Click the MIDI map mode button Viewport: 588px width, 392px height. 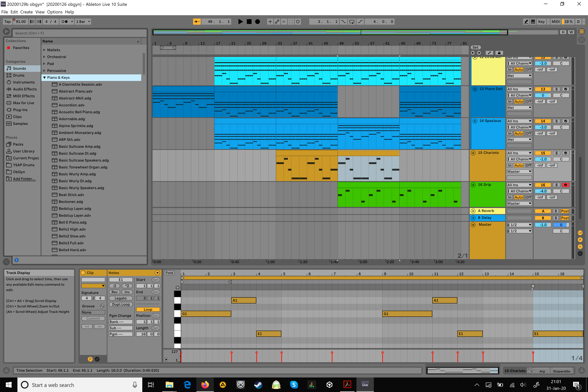[x=556, y=22]
